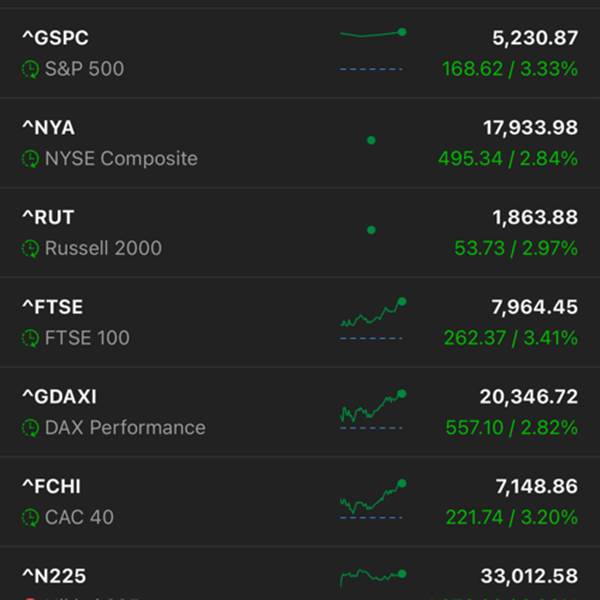Tap the clock icon beside FTSE 100
600x600 pixels.
[x=30, y=338]
